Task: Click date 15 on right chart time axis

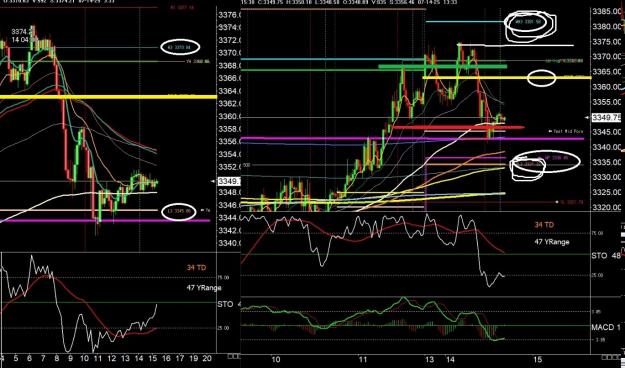Action: point(538,359)
